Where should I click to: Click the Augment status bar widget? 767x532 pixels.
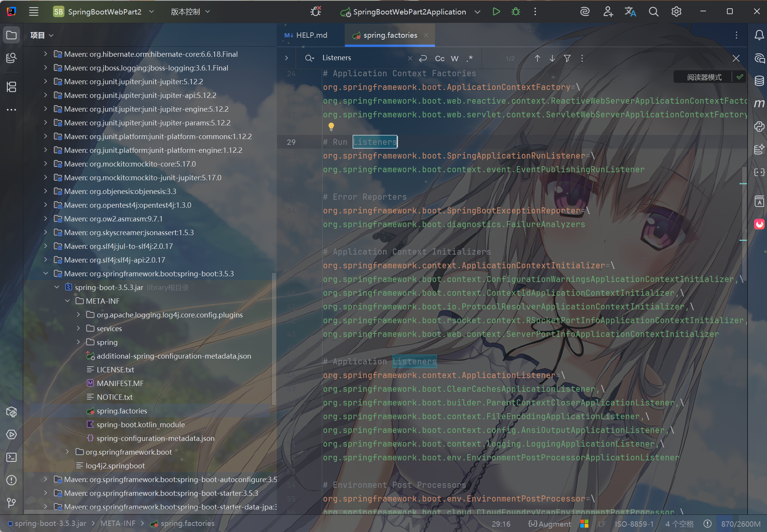[x=550, y=524]
